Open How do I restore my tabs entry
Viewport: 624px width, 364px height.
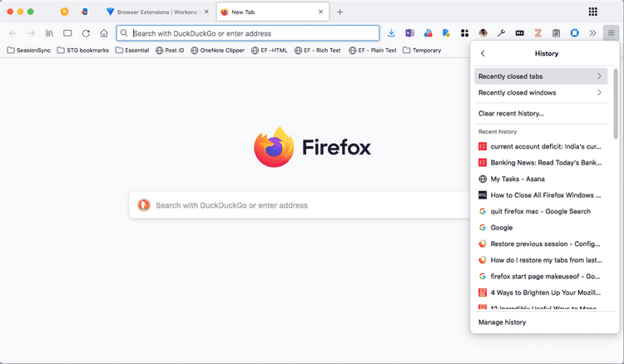tap(541, 260)
